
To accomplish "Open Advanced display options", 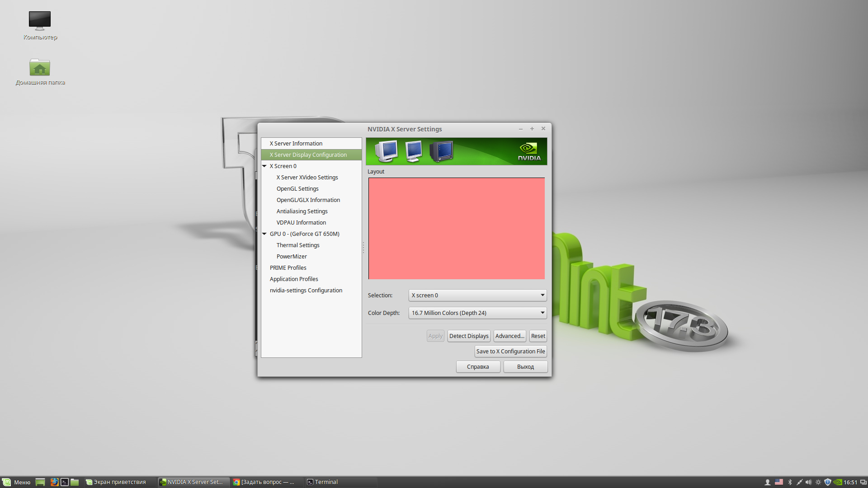I will (x=509, y=336).
